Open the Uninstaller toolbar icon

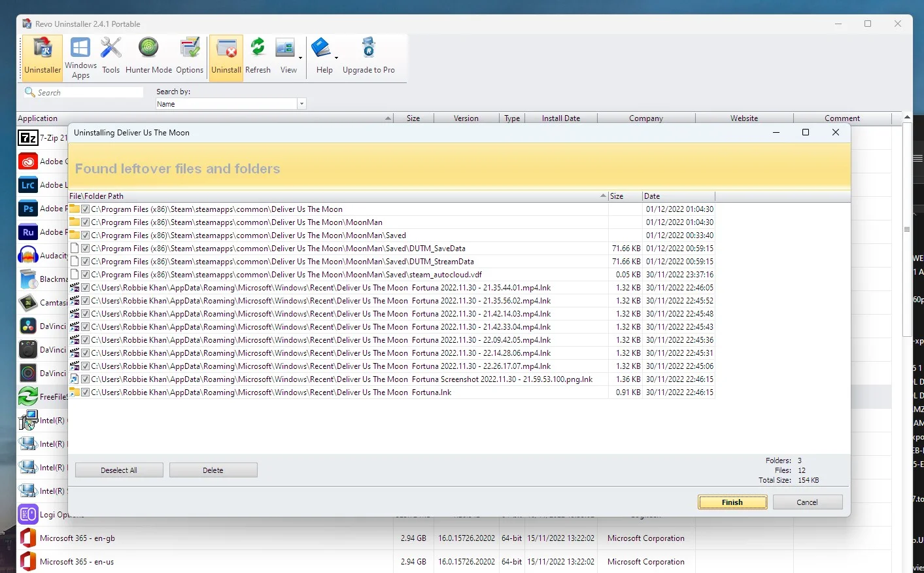(43, 58)
